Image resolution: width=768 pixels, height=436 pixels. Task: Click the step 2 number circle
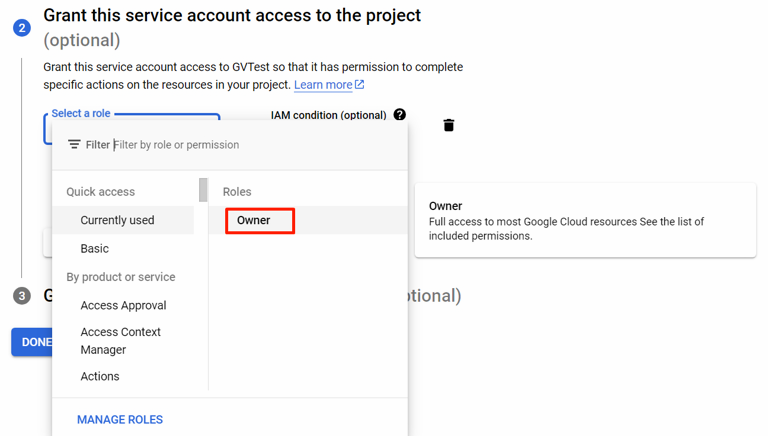22,28
